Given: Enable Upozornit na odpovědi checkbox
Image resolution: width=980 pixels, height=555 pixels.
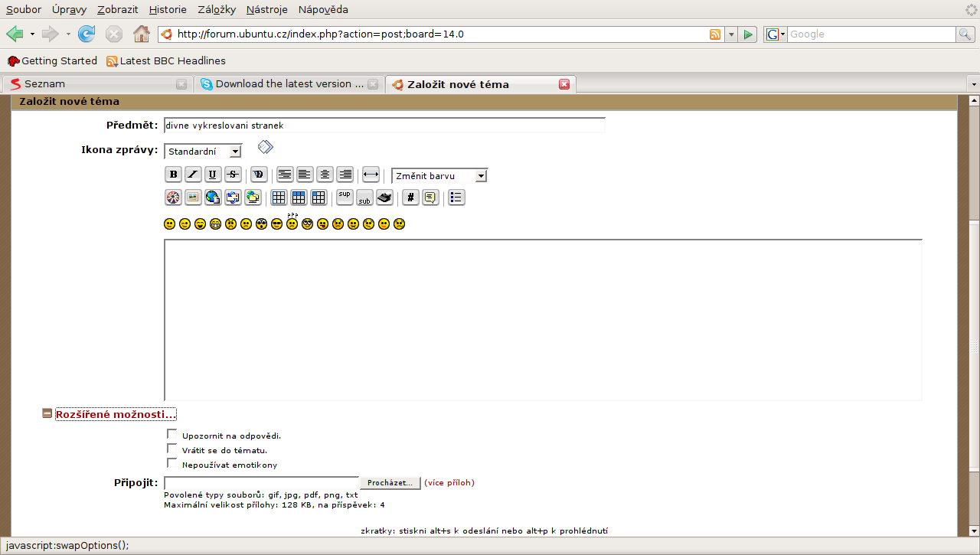Looking at the screenshot, I should click(x=171, y=435).
